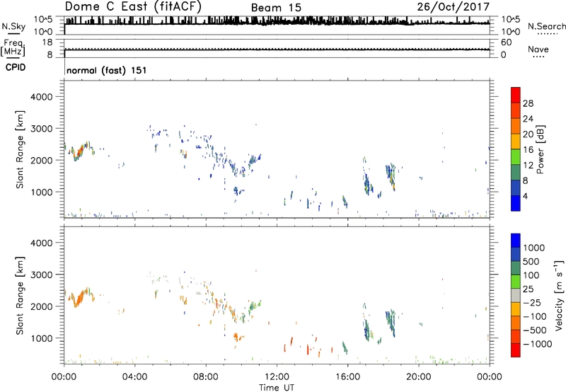Click the blue bottom segment of the power colorbar
Viewport: 566px width, 392px height.
516,203
